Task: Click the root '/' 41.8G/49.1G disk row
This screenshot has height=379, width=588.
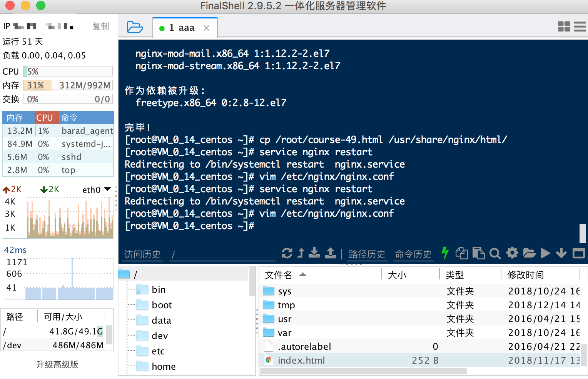Action: coord(53,331)
